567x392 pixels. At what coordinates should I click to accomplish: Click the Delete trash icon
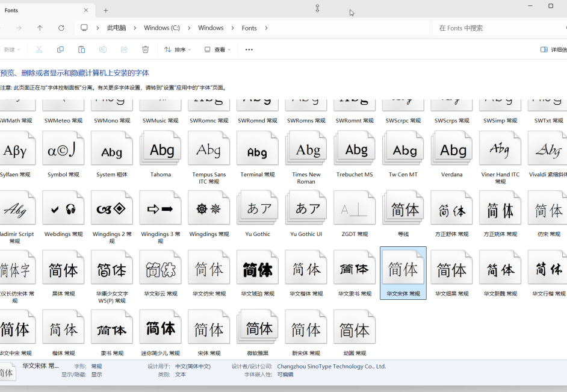[146, 49]
